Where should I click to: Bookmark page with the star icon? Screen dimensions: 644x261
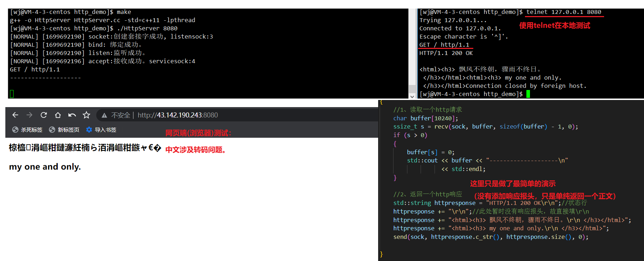(x=86, y=115)
